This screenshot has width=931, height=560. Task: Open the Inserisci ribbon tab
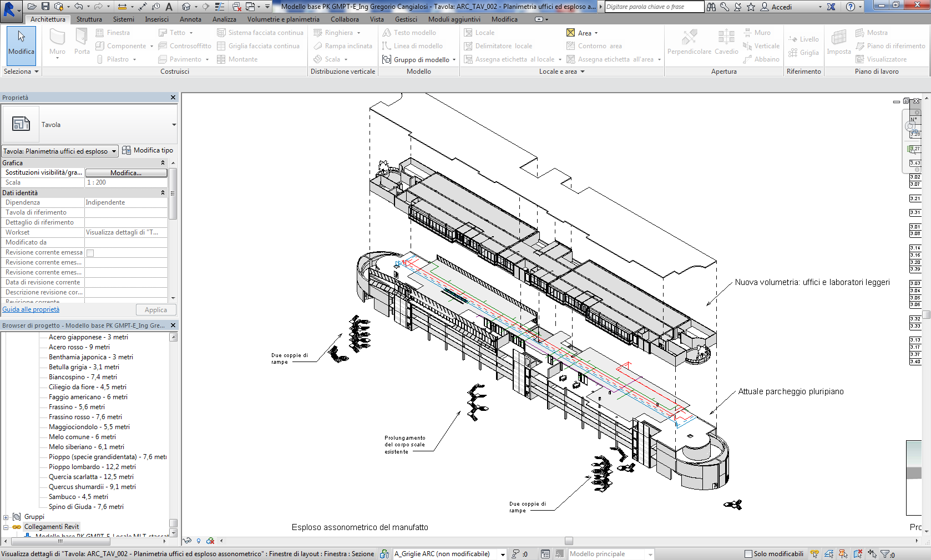(157, 19)
